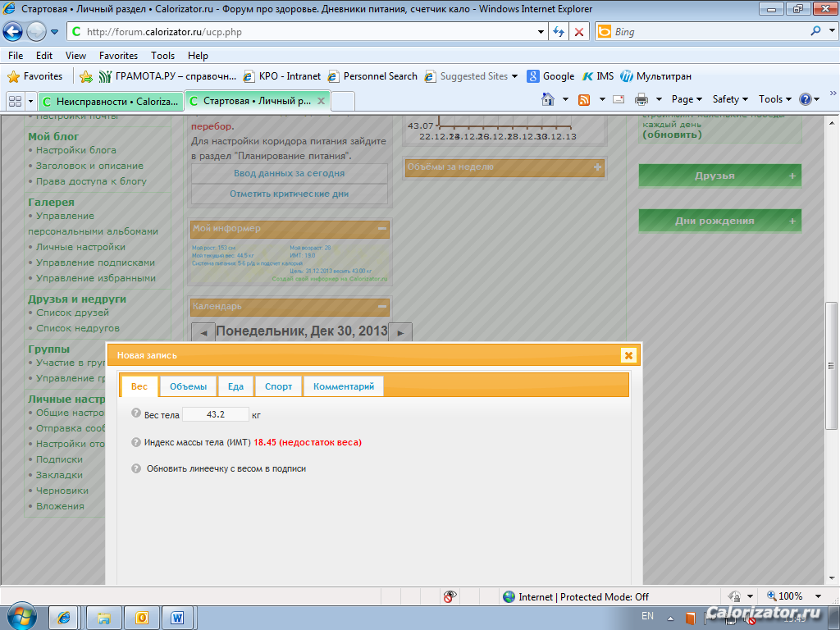The width and height of the screenshot is (840, 630).
Task: Click the RSS feeds icon
Action: click(584, 99)
